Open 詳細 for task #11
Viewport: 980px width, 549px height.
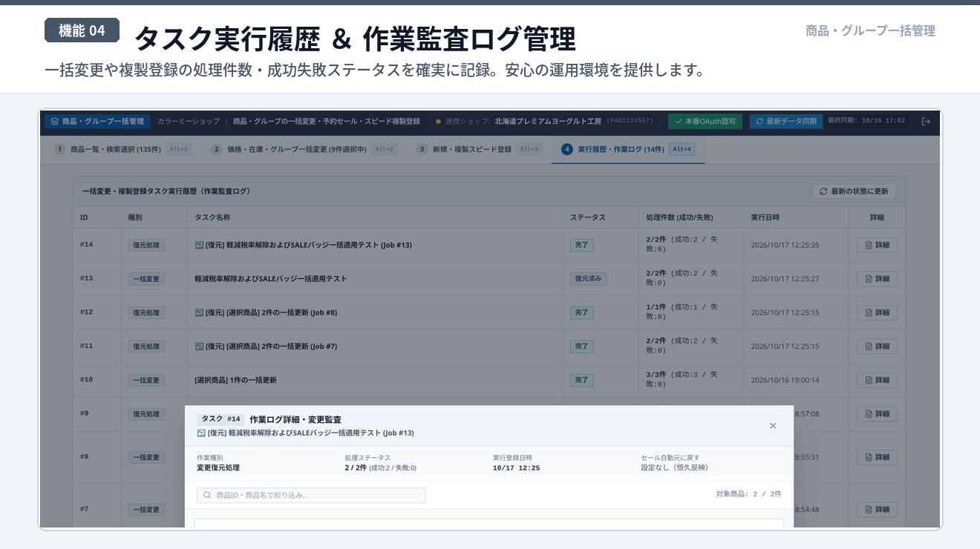(877, 346)
